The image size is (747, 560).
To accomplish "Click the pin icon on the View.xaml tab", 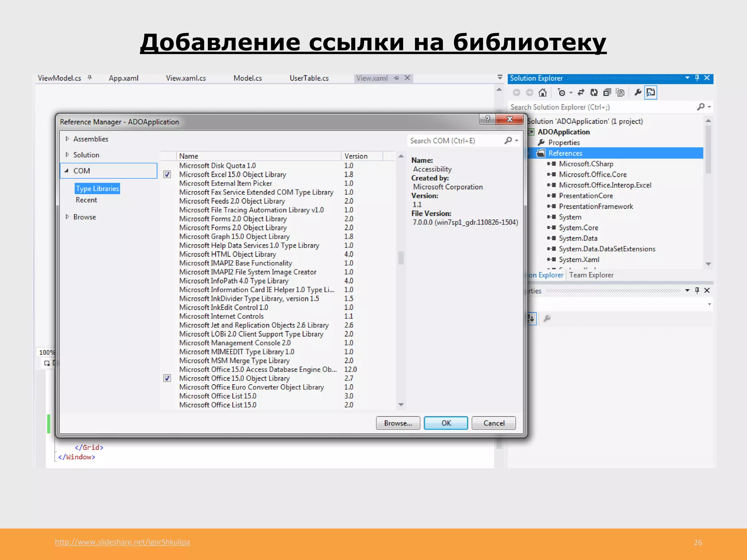I will click(396, 78).
